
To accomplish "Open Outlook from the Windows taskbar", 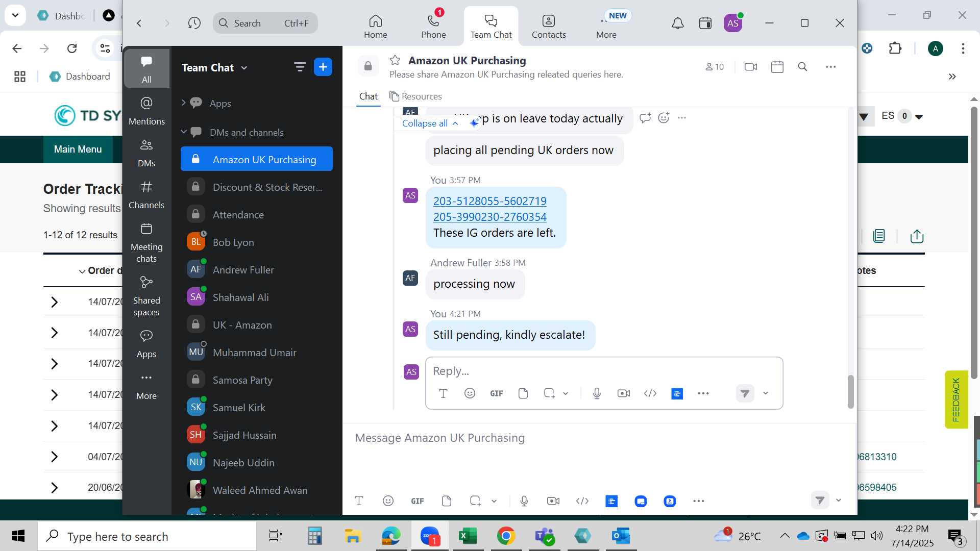I will coord(621,536).
